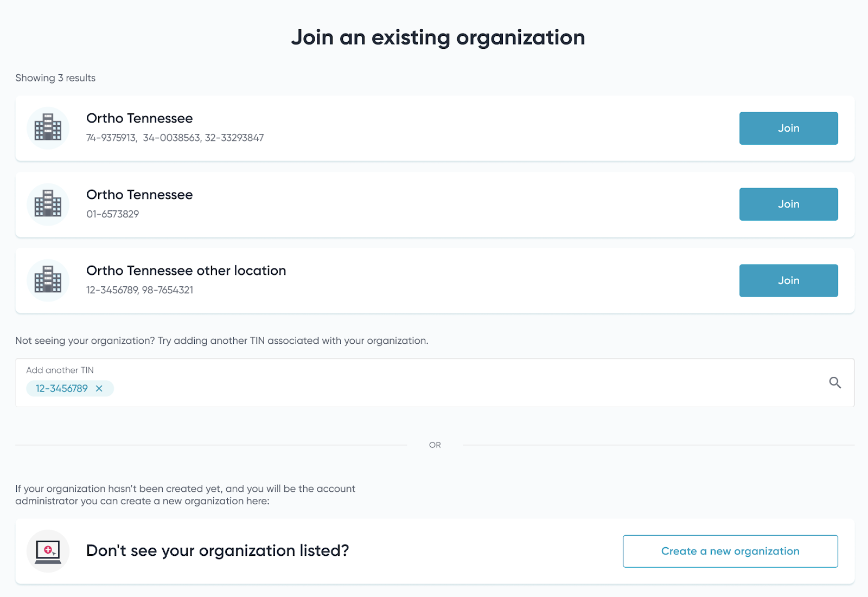Click the TIN list 12-3456789, 98-7654321

139,290
